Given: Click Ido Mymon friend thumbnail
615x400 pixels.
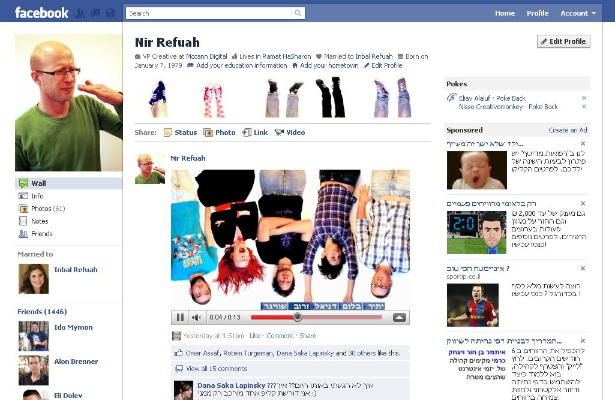Looking at the screenshot, I should (34, 336).
